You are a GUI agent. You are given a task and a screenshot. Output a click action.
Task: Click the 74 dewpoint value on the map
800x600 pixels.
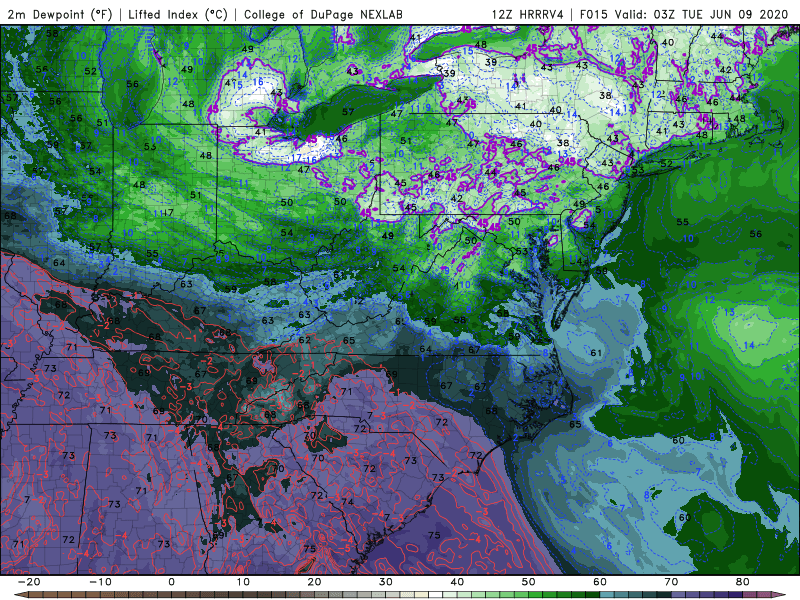(347, 502)
